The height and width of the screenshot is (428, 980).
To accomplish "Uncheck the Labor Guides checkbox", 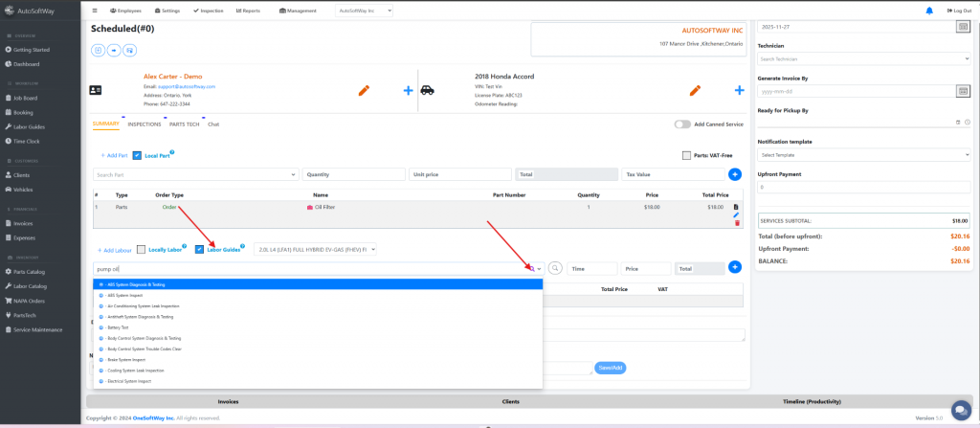I will (x=199, y=249).
